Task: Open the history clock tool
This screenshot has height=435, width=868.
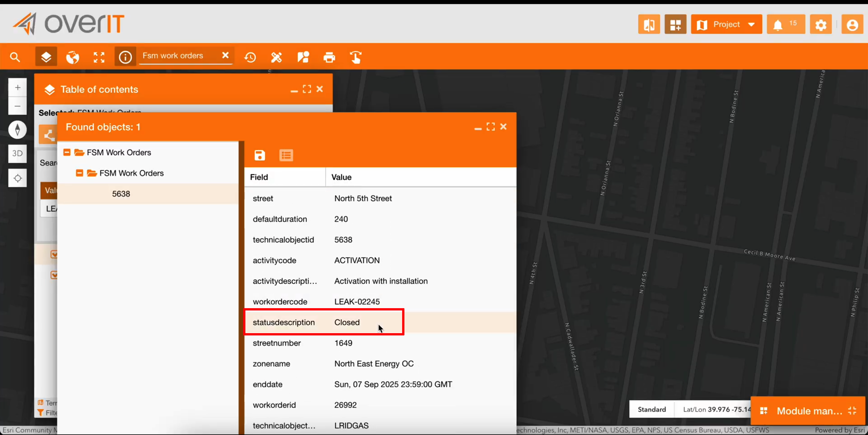Action: point(250,57)
